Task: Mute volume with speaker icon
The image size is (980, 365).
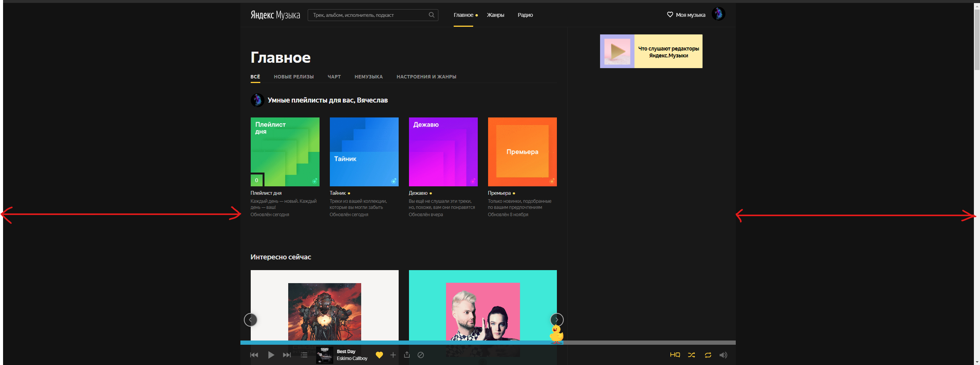Action: point(723,355)
